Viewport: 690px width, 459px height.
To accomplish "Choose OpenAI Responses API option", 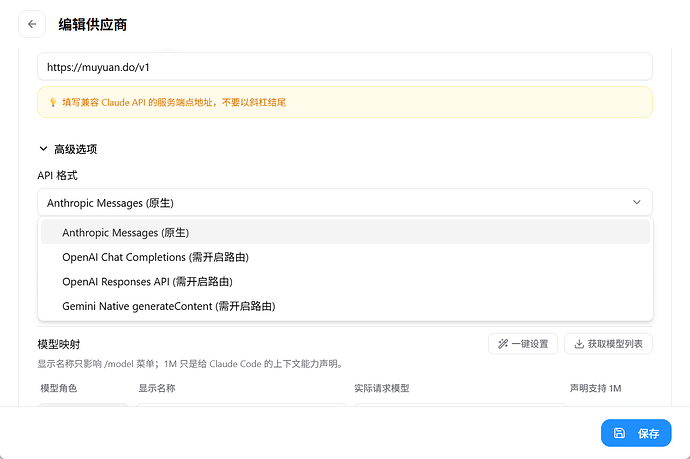I will click(x=345, y=282).
